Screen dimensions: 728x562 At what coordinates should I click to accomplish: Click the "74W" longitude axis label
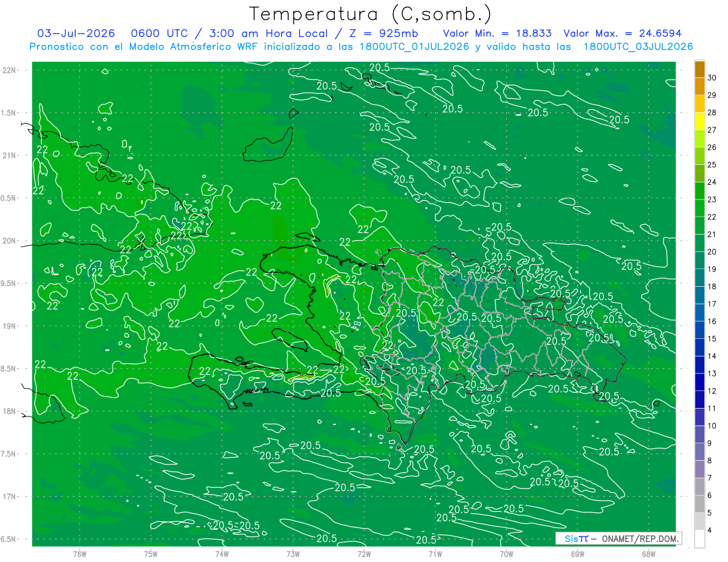(221, 554)
